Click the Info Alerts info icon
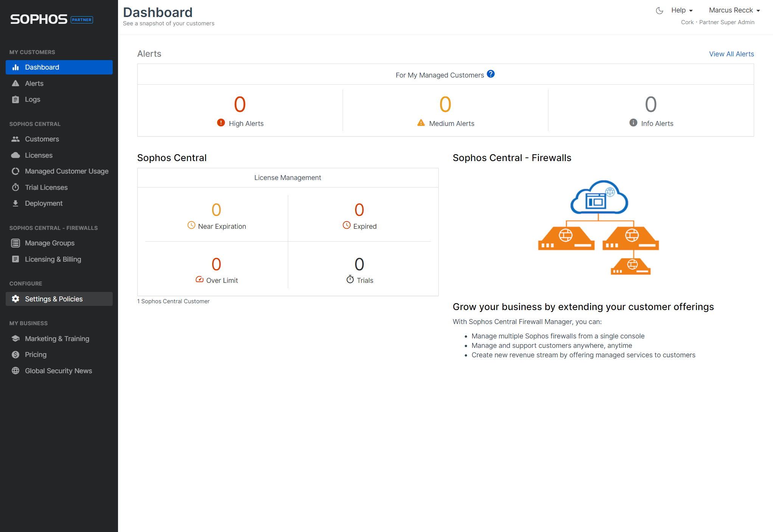The width and height of the screenshot is (773, 532). tap(633, 123)
